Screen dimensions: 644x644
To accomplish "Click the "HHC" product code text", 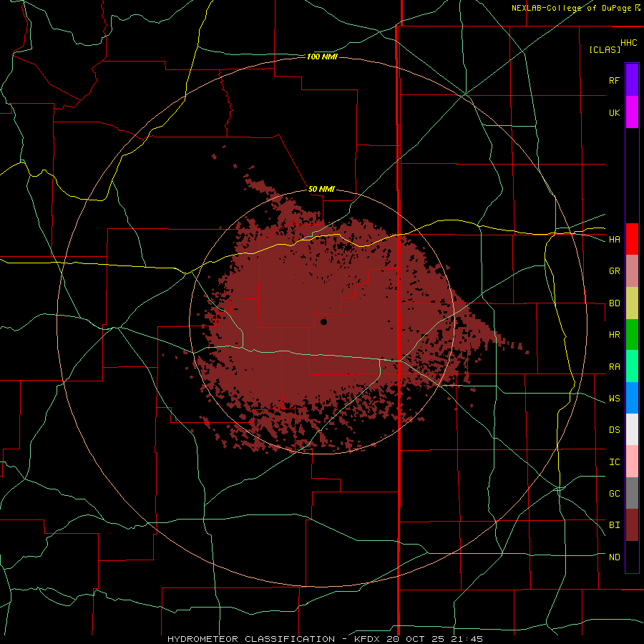I will [x=628, y=43].
